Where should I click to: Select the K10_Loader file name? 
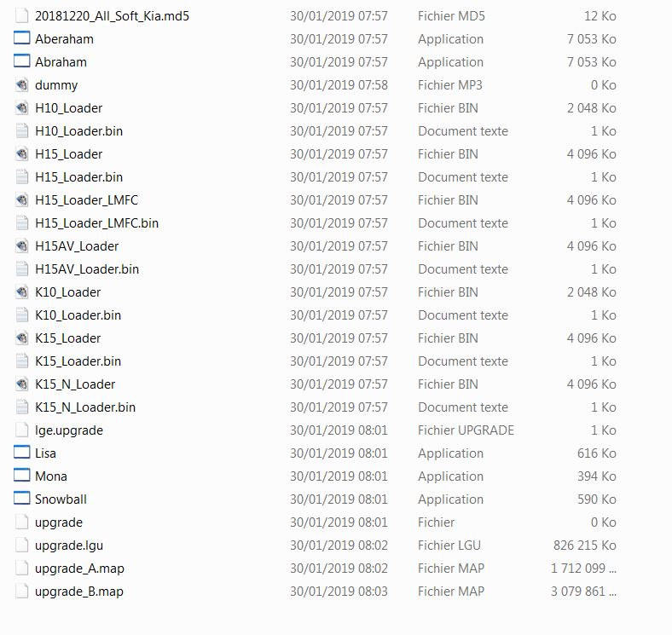coord(67,292)
